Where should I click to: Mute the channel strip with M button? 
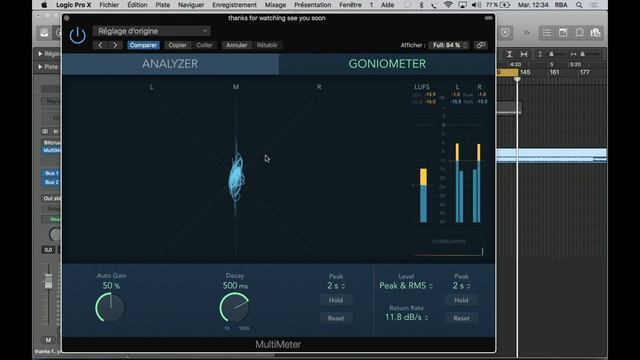click(x=48, y=340)
